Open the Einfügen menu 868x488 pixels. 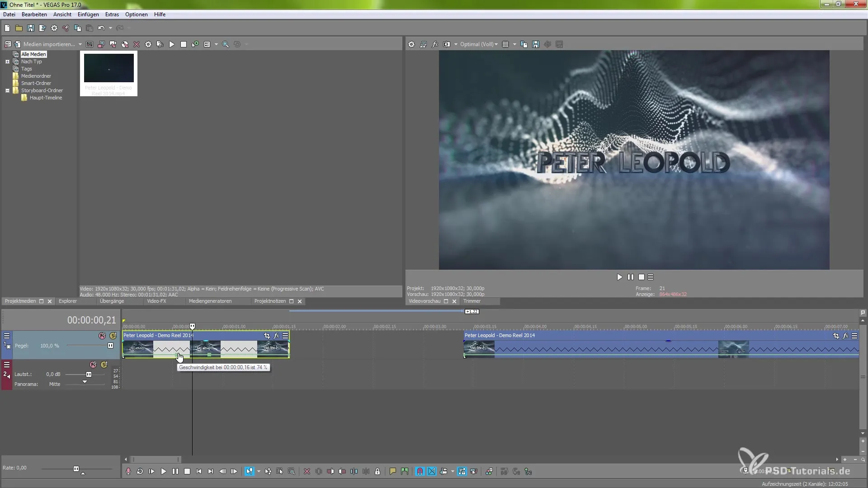(x=88, y=14)
